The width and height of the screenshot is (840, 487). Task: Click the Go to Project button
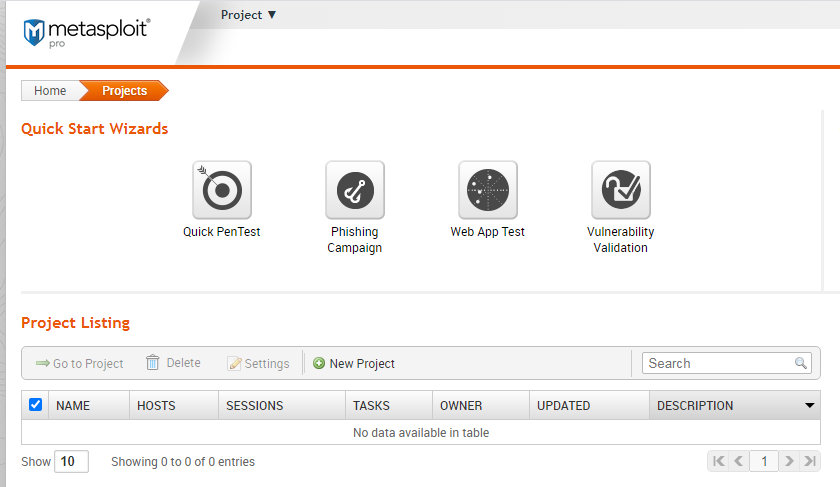pyautogui.click(x=80, y=363)
